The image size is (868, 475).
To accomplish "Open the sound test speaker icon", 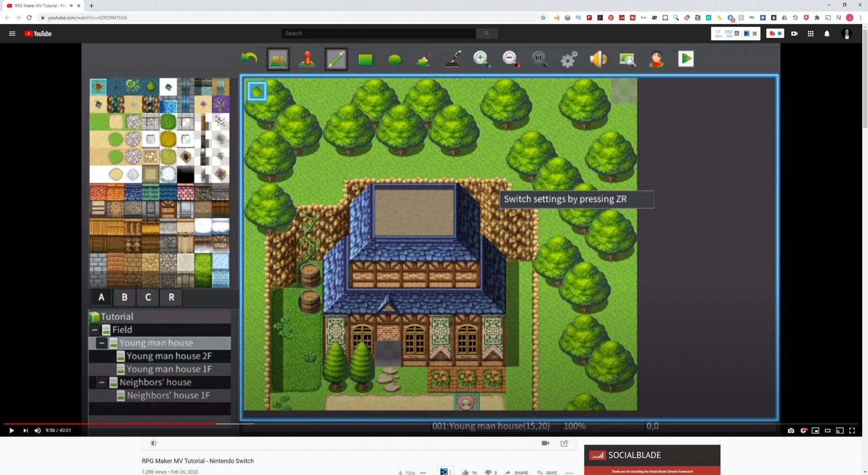I will coord(598,59).
